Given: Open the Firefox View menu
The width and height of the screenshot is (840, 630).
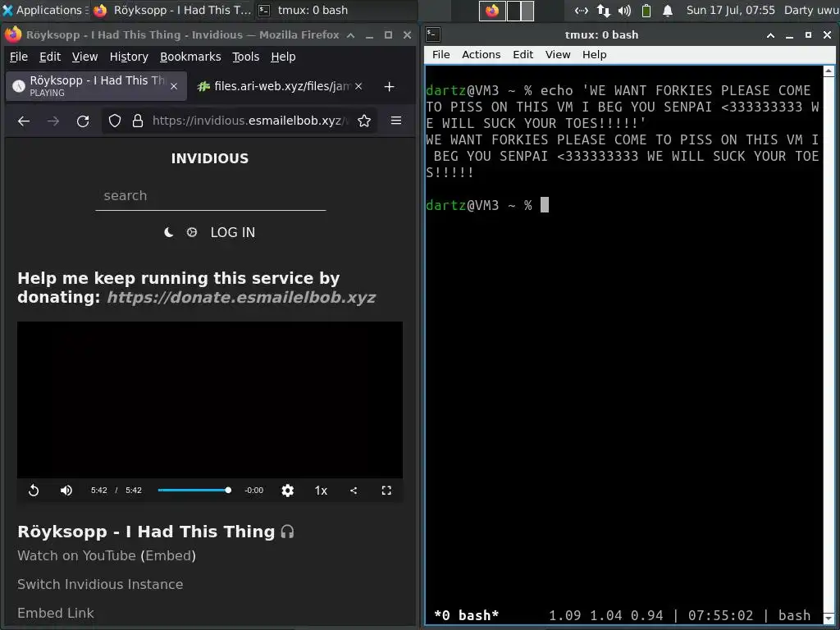Looking at the screenshot, I should coord(84,57).
